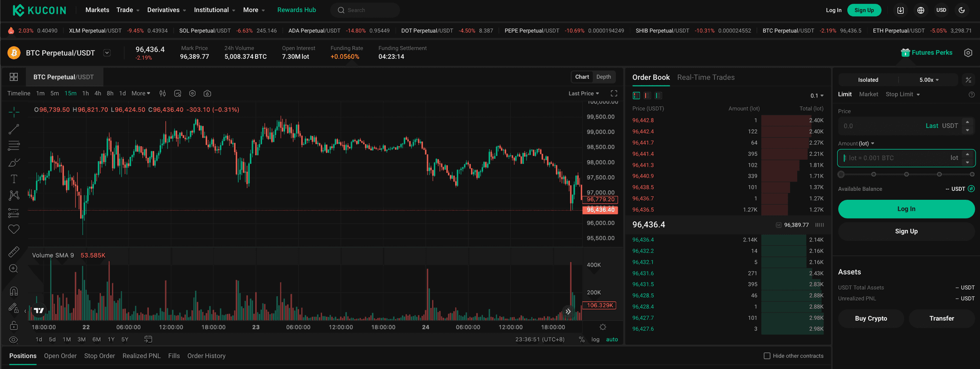
Task: Toggle log scale on chart
Action: 595,339
